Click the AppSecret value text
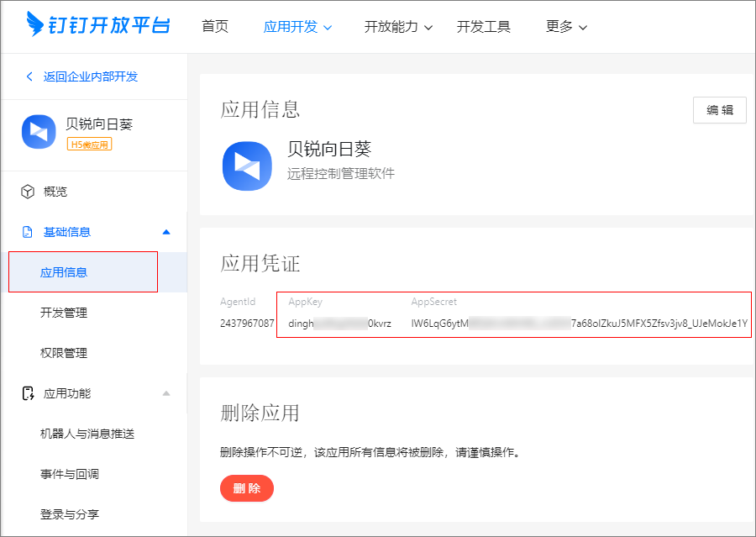Viewport: 756px width, 537px height. pos(579,324)
